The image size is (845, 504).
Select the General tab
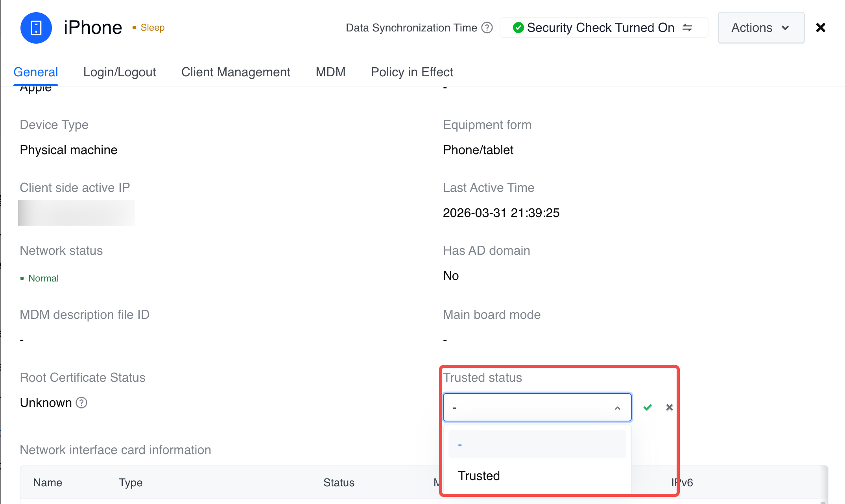(36, 72)
